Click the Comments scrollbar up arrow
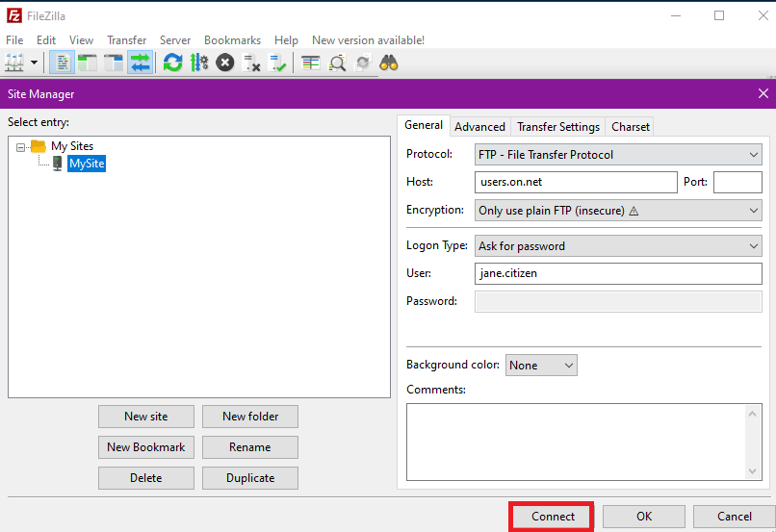Image resolution: width=776 pixels, height=532 pixels. click(752, 414)
